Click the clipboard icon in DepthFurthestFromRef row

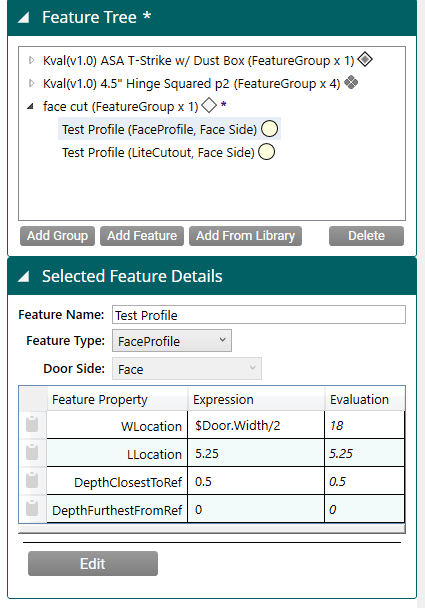pos(32,508)
